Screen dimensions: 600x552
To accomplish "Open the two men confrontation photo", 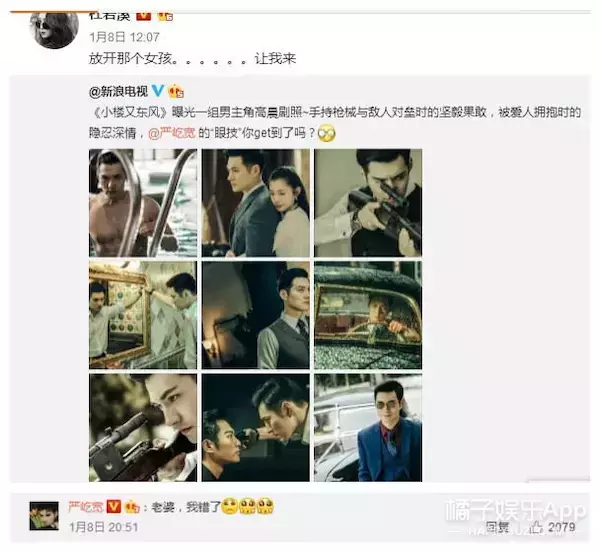I will click(256, 428).
